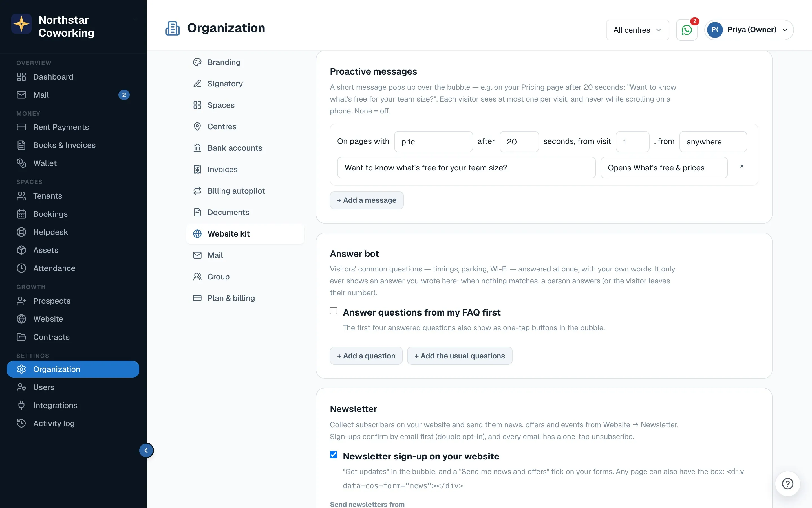Uncheck Newsletter sign-up on your website
Image resolution: width=812 pixels, height=508 pixels.
[334, 455]
